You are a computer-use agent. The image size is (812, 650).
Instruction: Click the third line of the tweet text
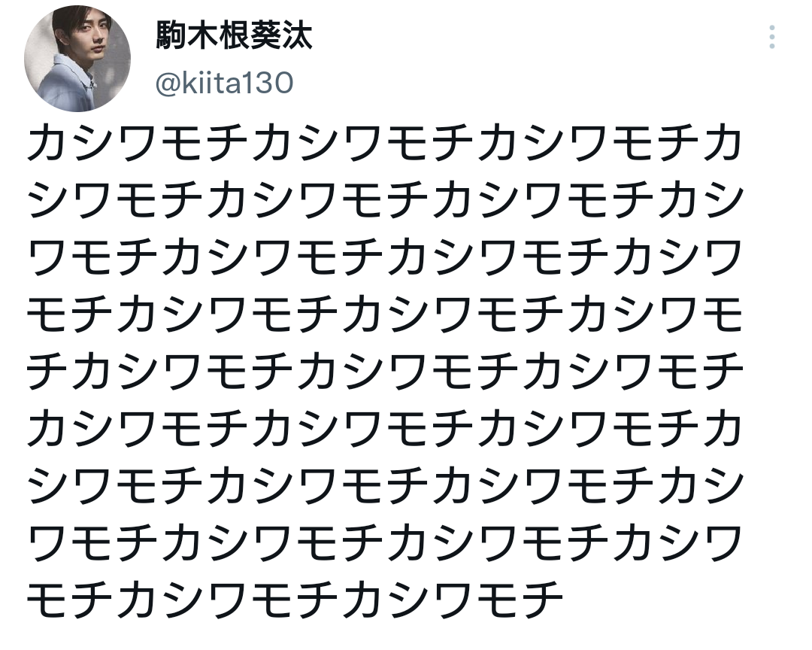coord(384,259)
